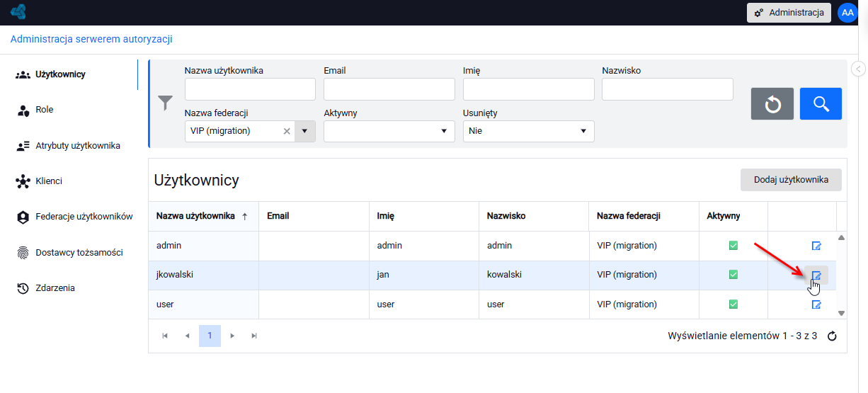Click the Atrybuty użytkownika icon
The image size is (868, 393).
tap(22, 146)
